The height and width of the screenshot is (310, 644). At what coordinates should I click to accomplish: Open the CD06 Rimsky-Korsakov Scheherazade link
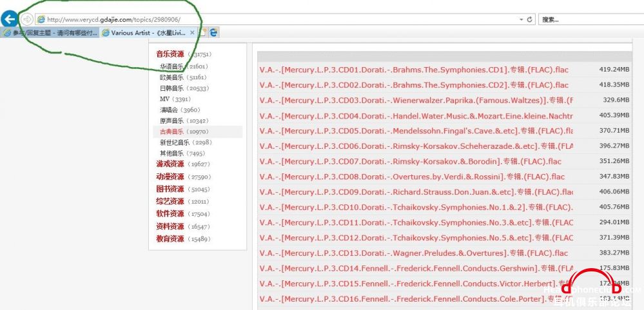416,146
